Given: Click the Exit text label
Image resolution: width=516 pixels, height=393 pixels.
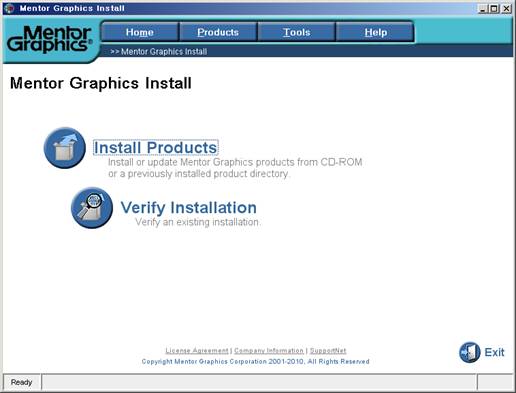Looking at the screenshot, I should 494,352.
